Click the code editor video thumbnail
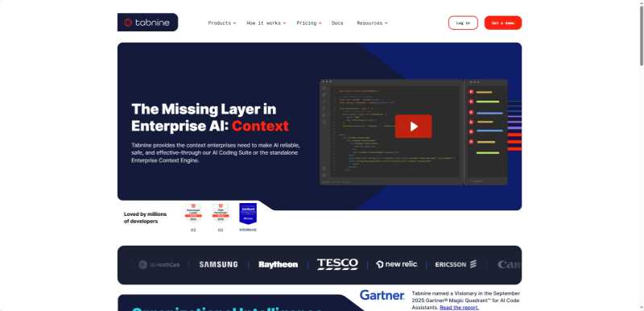This screenshot has height=311, width=644. click(x=414, y=132)
